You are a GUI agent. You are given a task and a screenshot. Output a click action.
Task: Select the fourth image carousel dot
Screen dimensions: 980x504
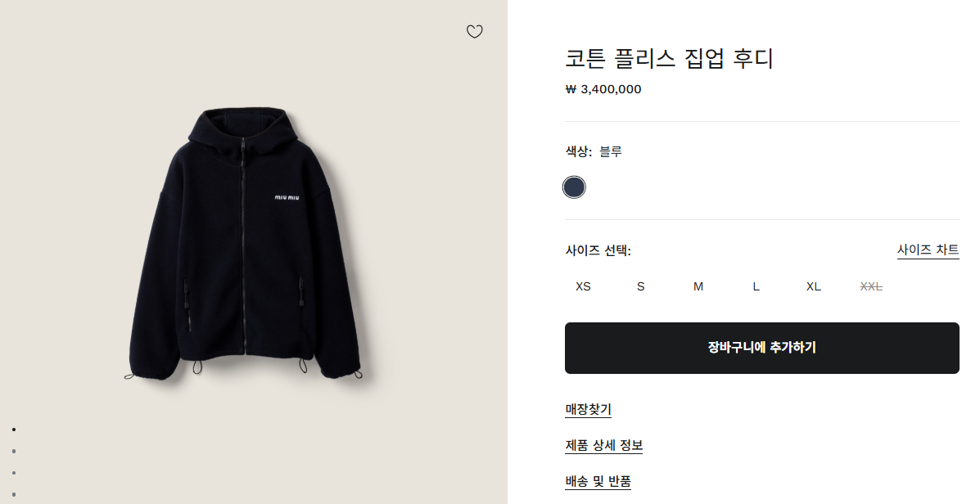tap(14, 494)
